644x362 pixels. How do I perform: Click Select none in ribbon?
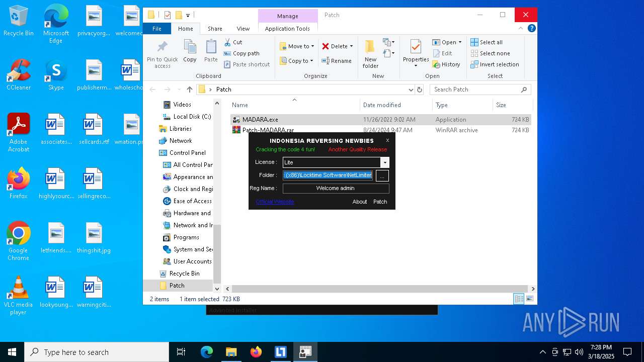490,53
